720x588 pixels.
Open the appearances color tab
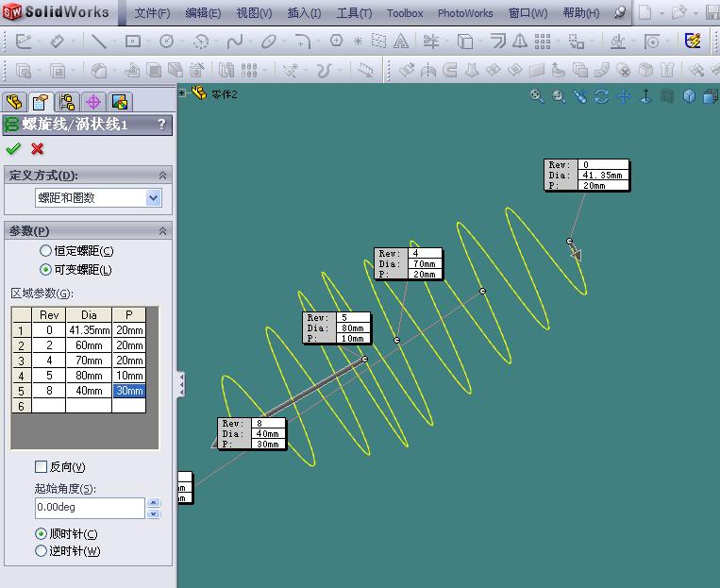click(x=120, y=102)
